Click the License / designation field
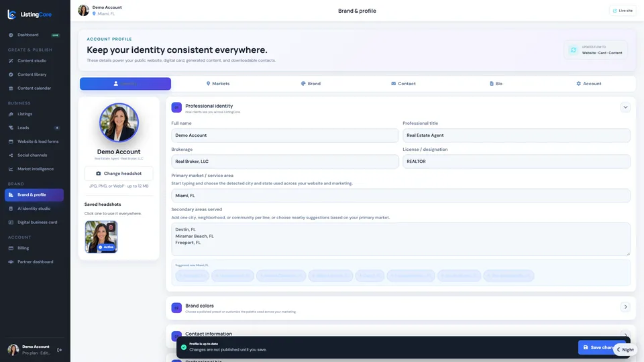644x362 pixels. (517, 162)
